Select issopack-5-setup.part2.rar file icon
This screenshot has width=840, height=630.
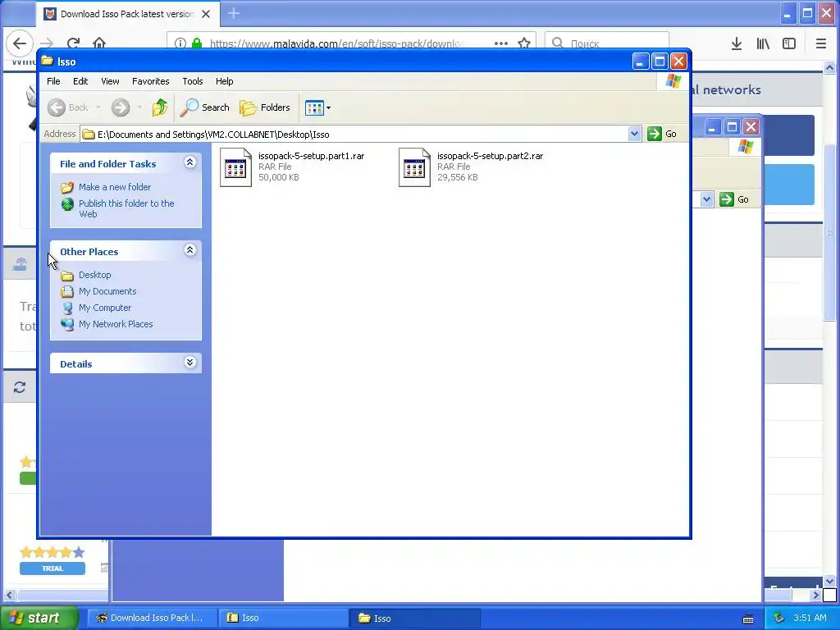414,167
